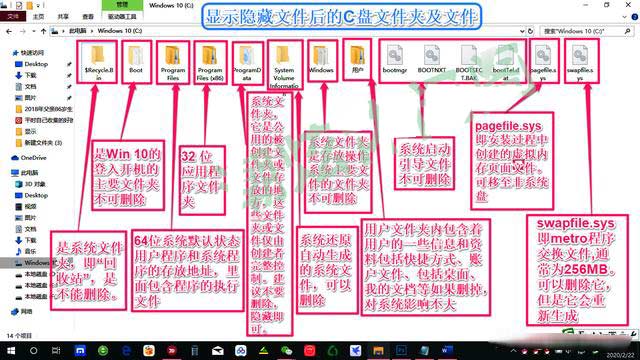This screenshot has height=360, width=640.
Task: Select the Program Files (x86) folder
Action: [210, 62]
